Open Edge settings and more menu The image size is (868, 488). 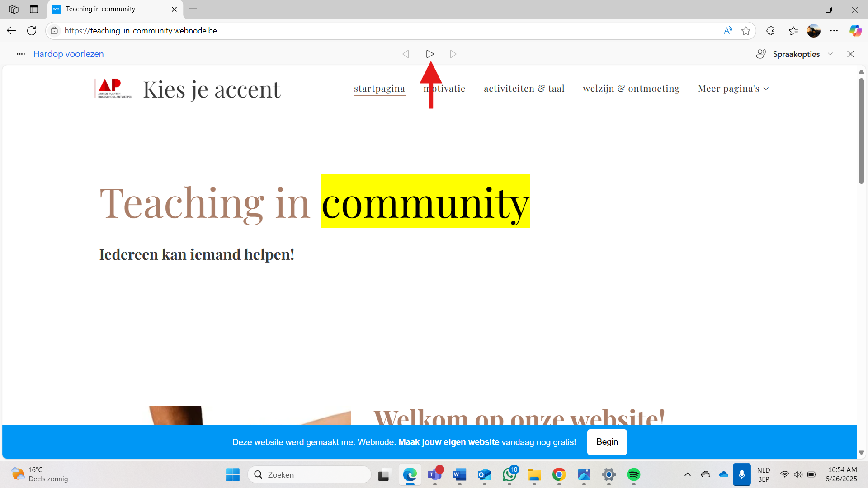pos(834,31)
